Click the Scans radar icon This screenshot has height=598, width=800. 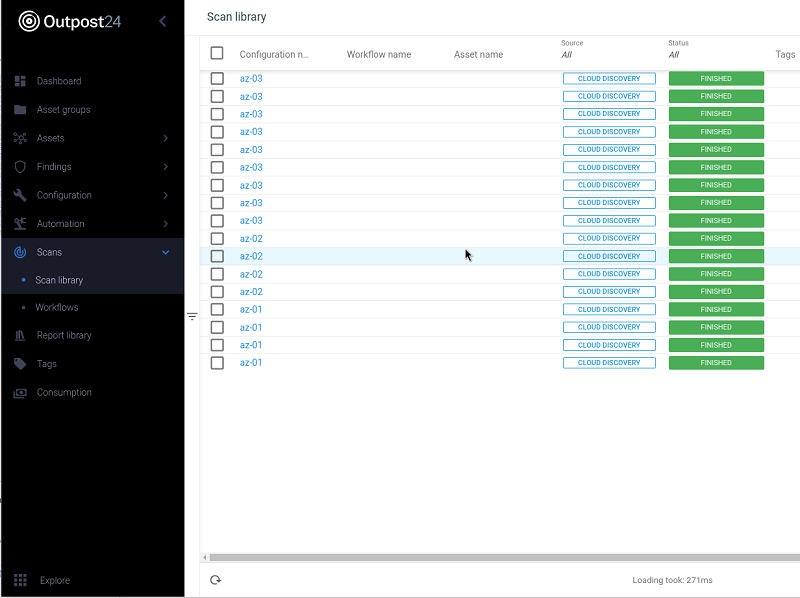(20, 252)
